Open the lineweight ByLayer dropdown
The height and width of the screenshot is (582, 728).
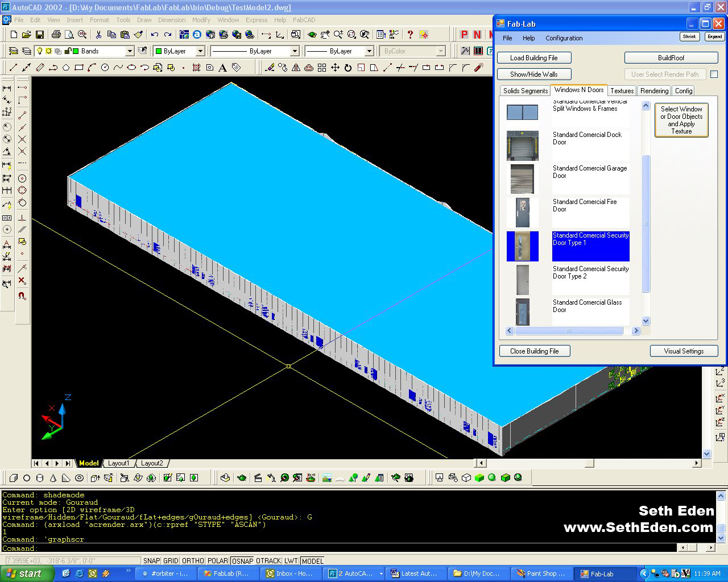(369, 51)
